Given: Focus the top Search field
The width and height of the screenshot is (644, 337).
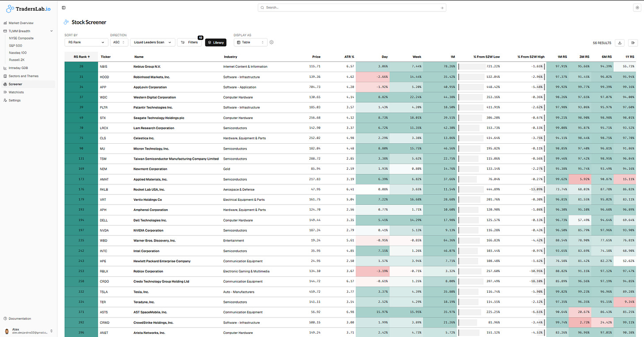Looking at the screenshot, I should [x=352, y=8].
